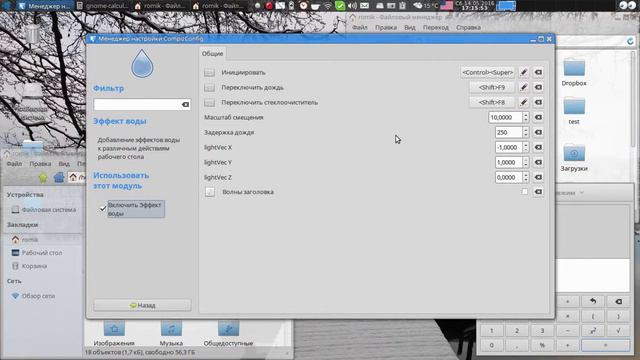Image resolution: width=640 pixels, height=360 pixels.
Task: Open the Переход menu in file manager
Action: (x=436, y=27)
